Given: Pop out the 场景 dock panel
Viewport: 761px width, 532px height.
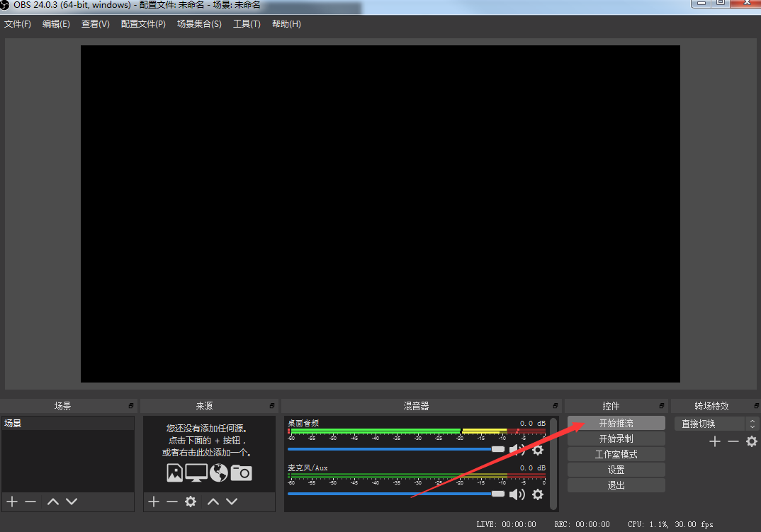Looking at the screenshot, I should [x=131, y=406].
